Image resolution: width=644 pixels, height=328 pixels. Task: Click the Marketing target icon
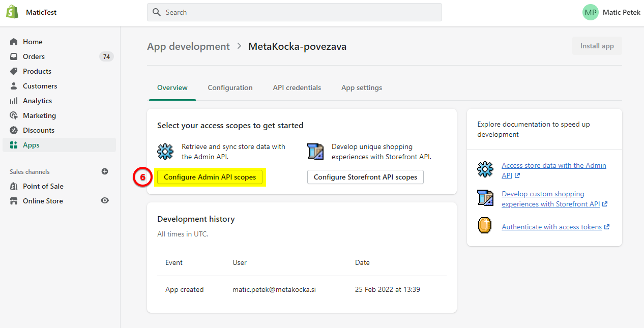click(x=14, y=115)
